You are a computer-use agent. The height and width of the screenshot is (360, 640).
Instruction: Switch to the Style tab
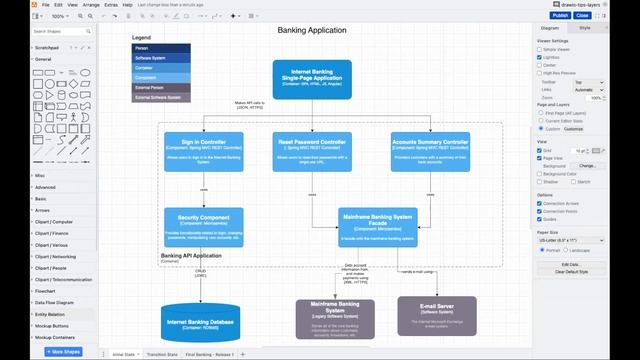tap(585, 28)
